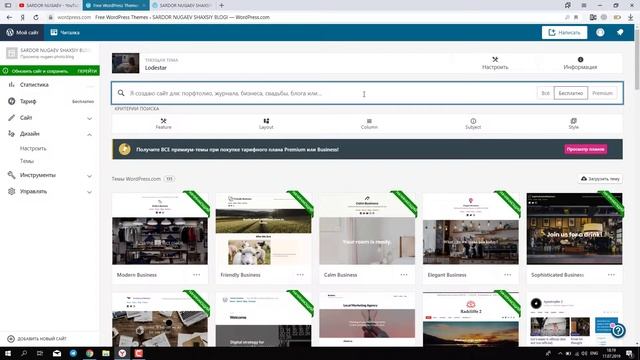
Task: Open the Radcliffe 2 theme thumbnail
Action: click(471, 319)
